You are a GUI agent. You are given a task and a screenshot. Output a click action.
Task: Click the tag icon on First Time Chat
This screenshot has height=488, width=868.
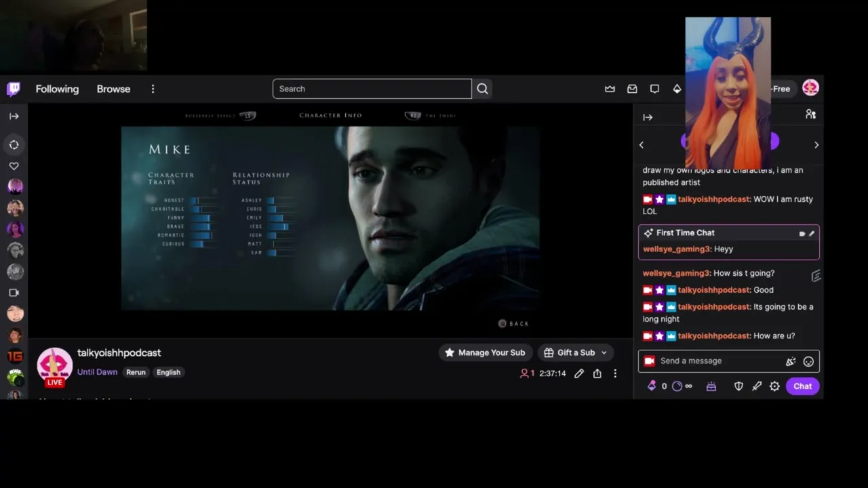(x=802, y=233)
